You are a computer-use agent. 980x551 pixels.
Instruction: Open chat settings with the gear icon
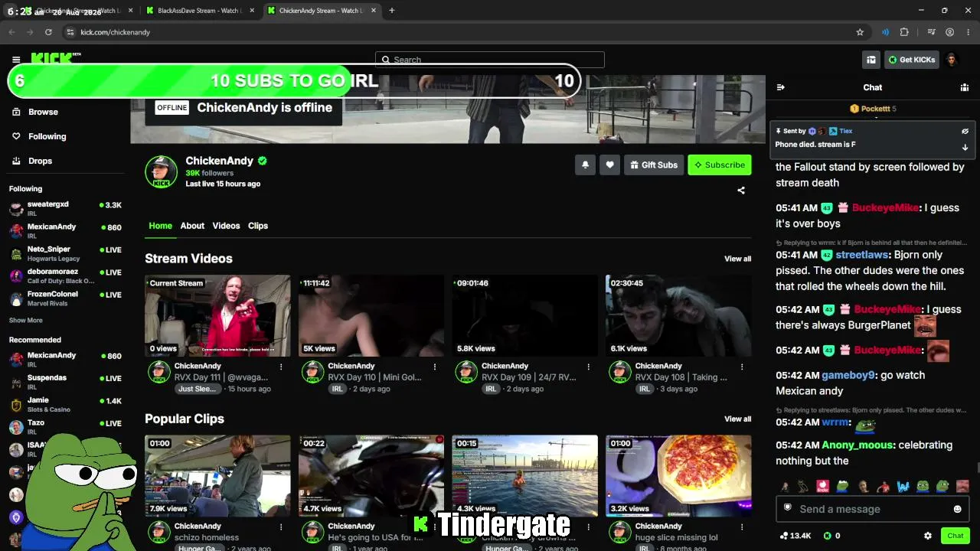tap(928, 536)
